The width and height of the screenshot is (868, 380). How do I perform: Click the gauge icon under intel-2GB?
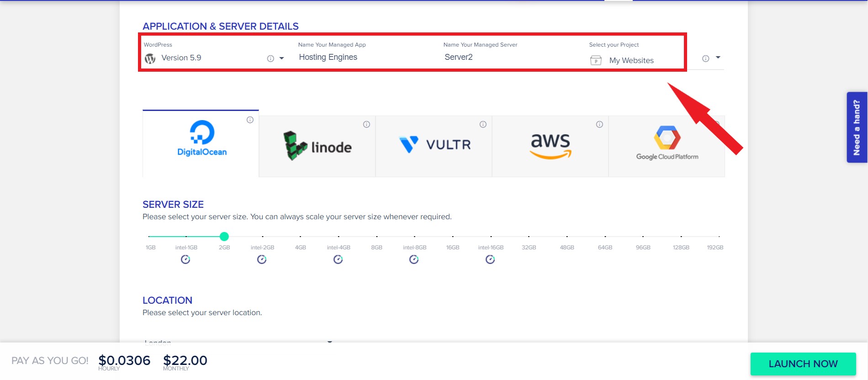point(262,259)
